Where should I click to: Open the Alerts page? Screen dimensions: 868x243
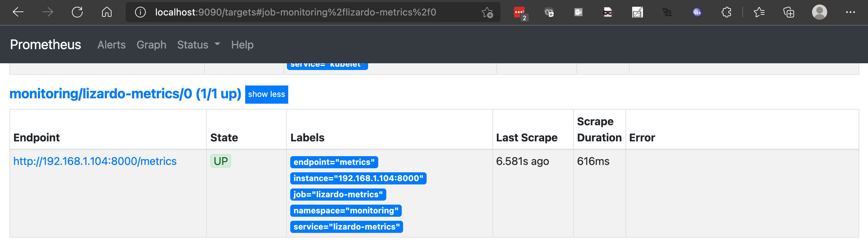point(111,44)
